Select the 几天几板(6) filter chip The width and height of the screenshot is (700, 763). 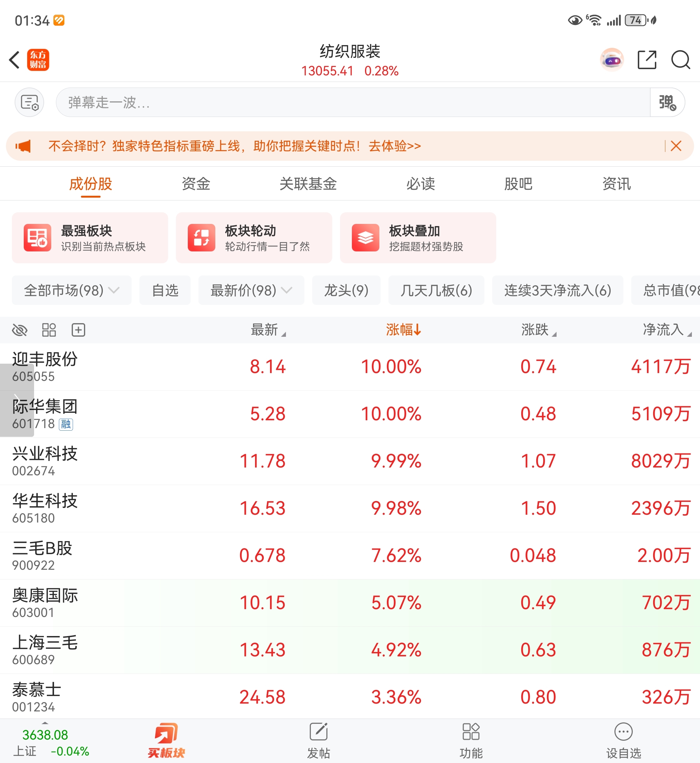click(436, 290)
